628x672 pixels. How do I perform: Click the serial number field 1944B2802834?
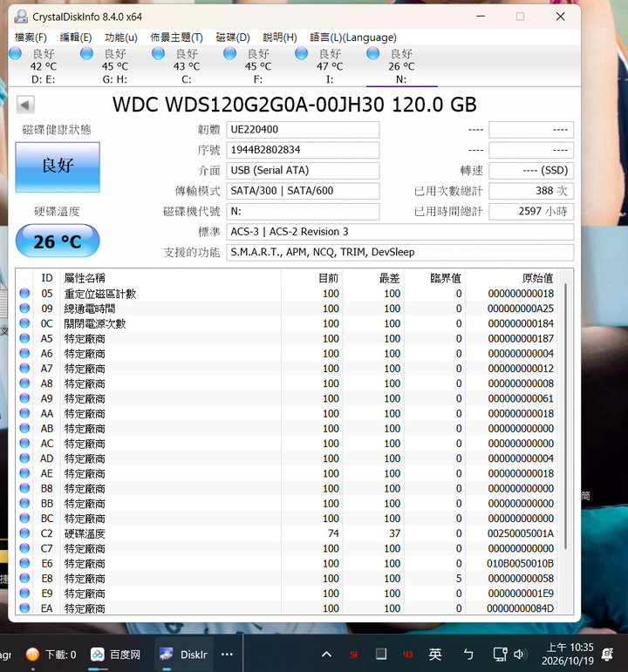[303, 150]
